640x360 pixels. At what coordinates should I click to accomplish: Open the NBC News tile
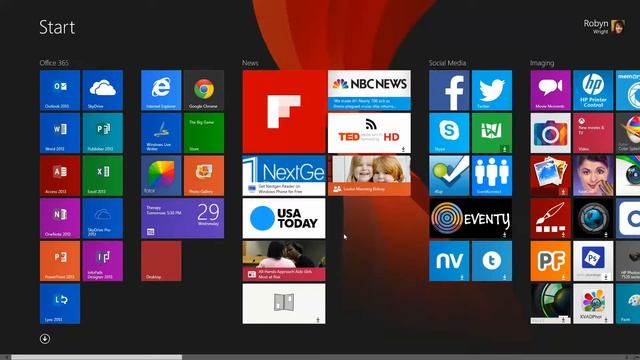369,90
